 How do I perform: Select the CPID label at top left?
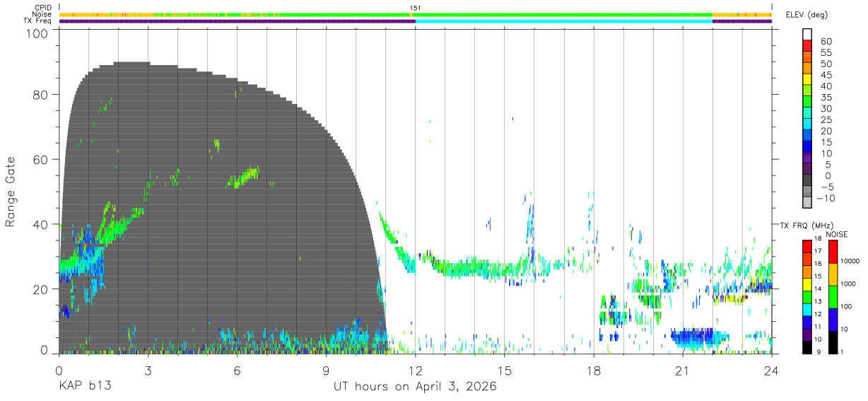click(41, 8)
